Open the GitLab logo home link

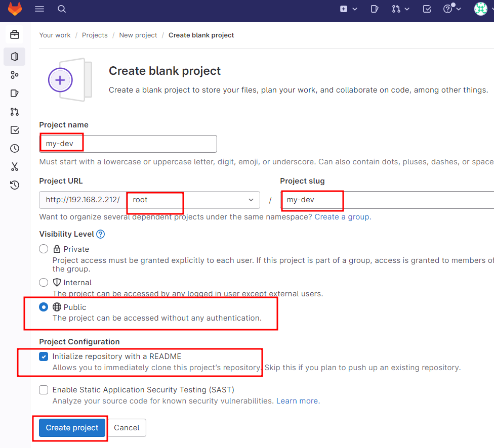[x=15, y=9]
